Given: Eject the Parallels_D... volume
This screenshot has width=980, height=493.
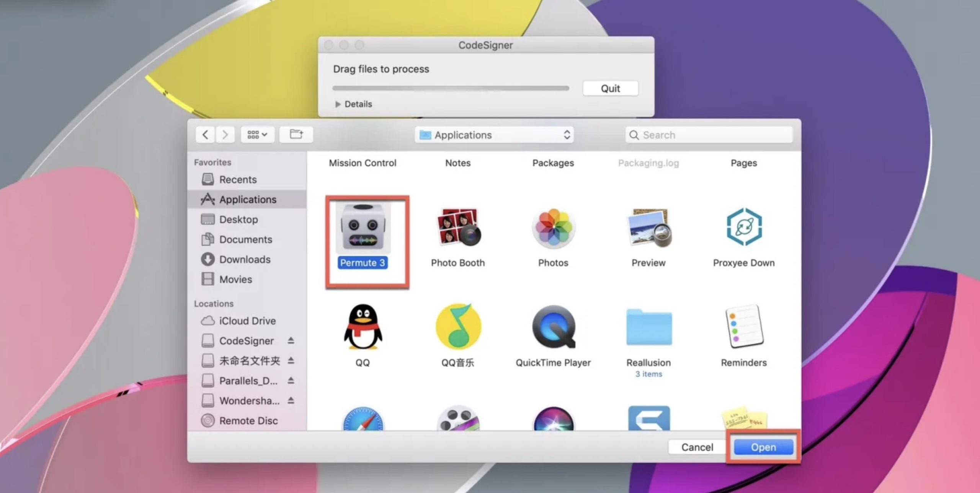Looking at the screenshot, I should tap(291, 381).
